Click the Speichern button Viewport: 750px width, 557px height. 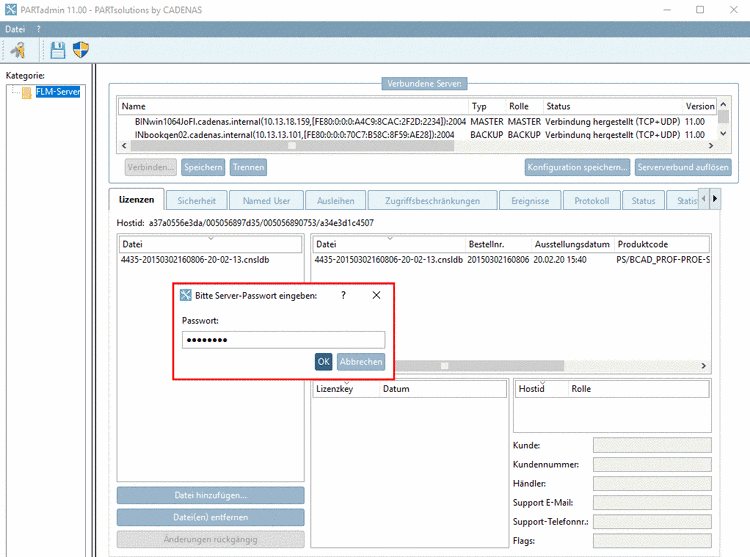pyautogui.click(x=203, y=167)
